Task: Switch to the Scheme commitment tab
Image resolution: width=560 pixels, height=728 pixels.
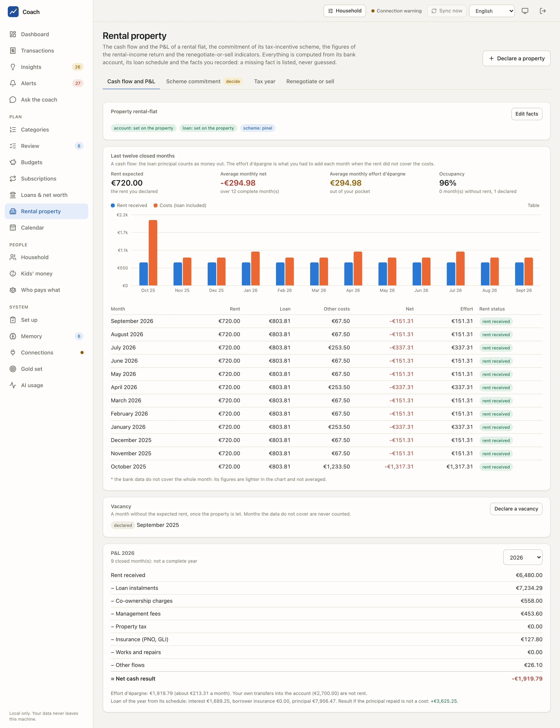Action: 204,81
